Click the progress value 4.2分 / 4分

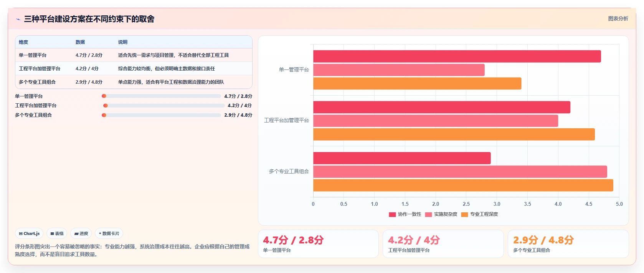click(240, 106)
